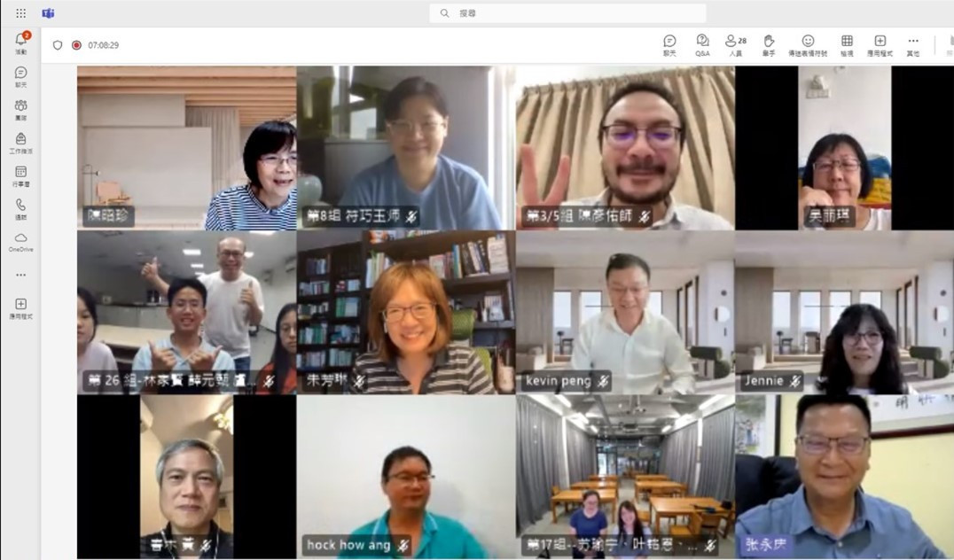Click the search box at the top
The width and height of the screenshot is (954, 560).
pos(567,12)
